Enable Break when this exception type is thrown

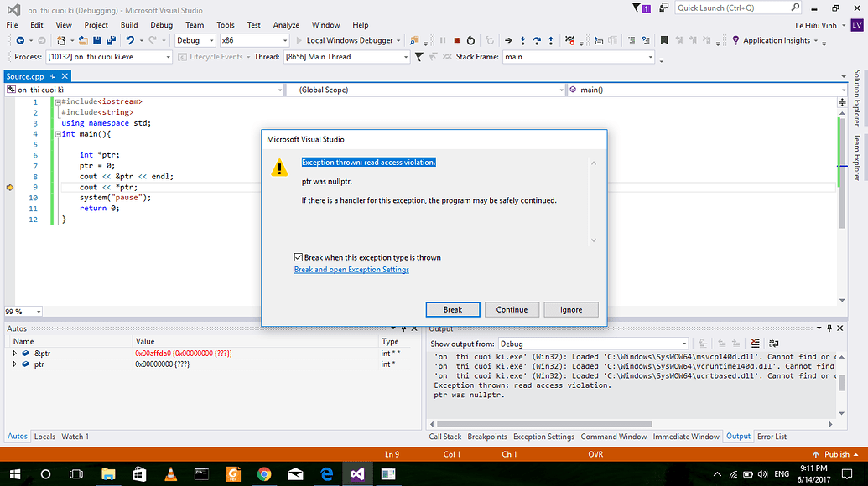point(298,257)
